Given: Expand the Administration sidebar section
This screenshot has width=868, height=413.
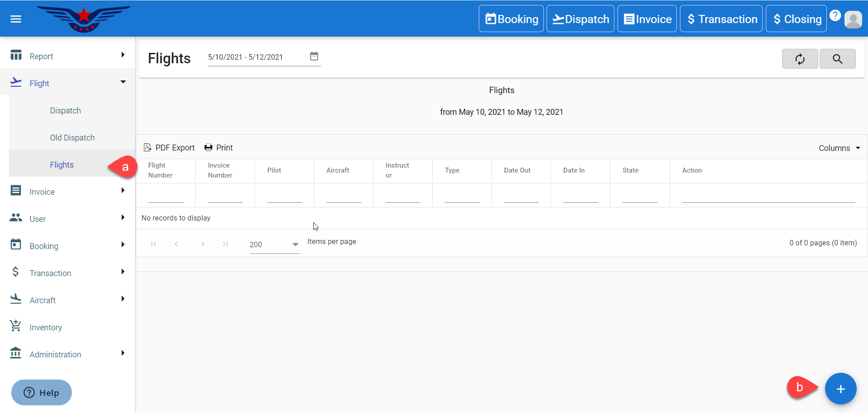Looking at the screenshot, I should pyautogui.click(x=68, y=354).
